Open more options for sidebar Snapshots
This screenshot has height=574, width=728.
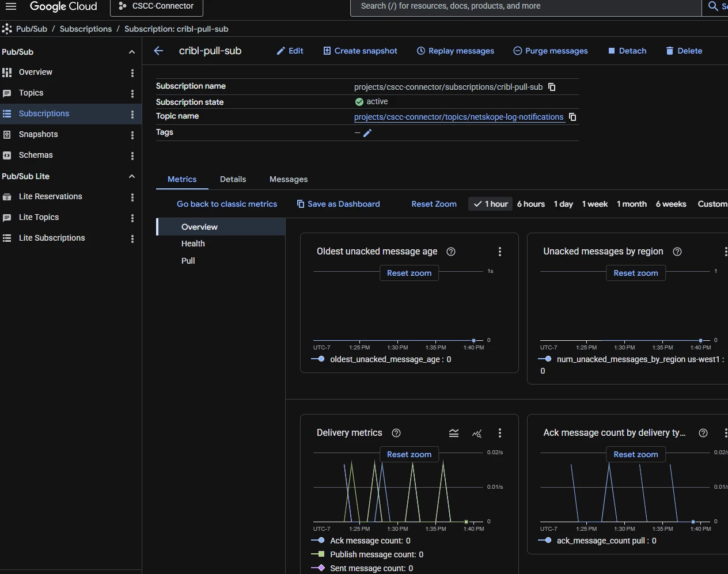[x=132, y=135]
